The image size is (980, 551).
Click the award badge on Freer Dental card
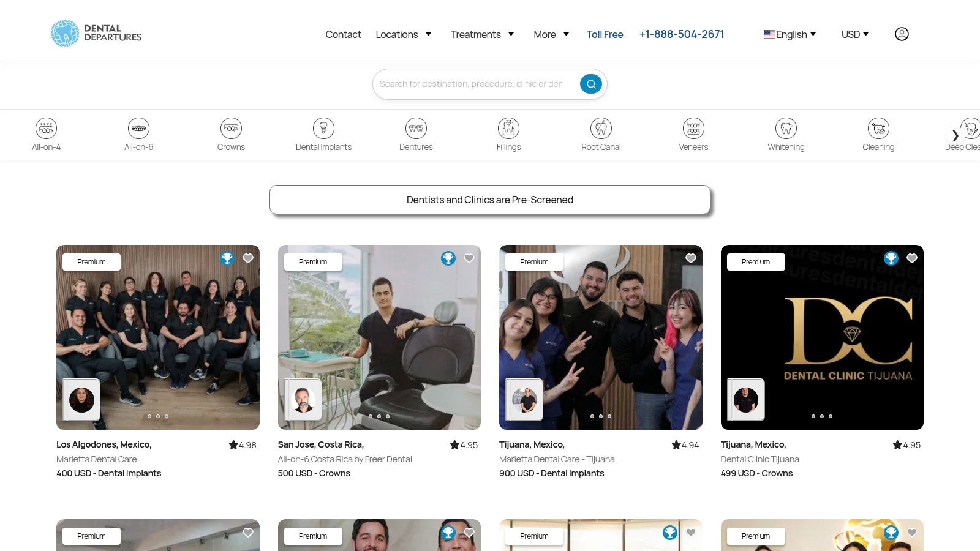coord(448,258)
